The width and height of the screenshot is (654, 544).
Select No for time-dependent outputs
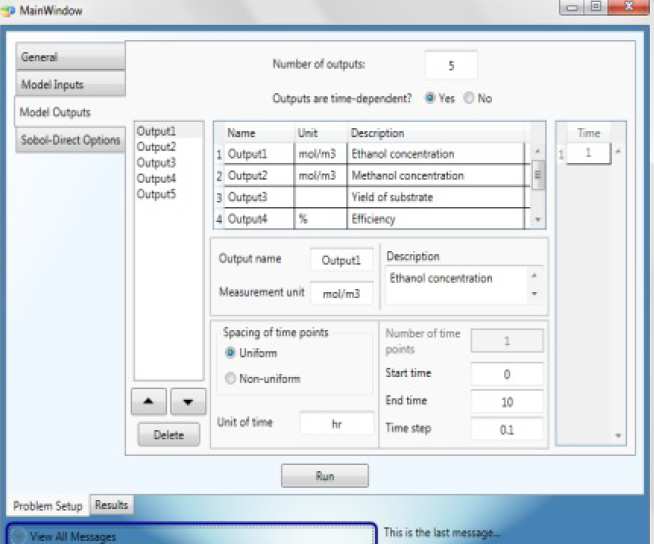(x=469, y=99)
